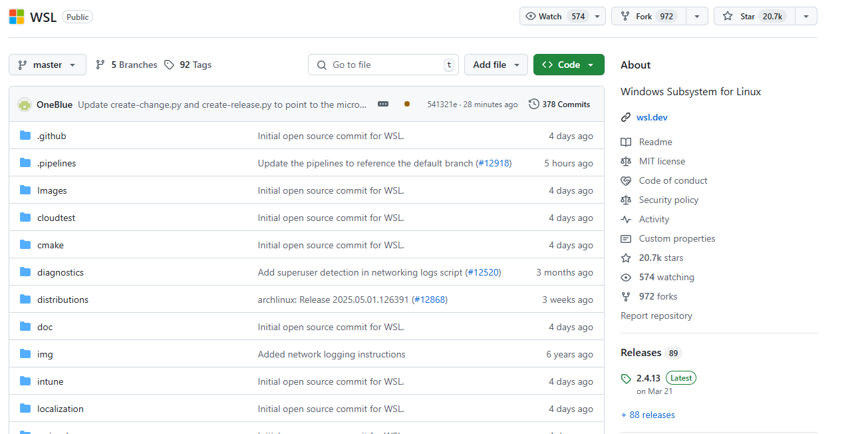
Task: Click the link icon beside wsl.dev
Action: [625, 117]
